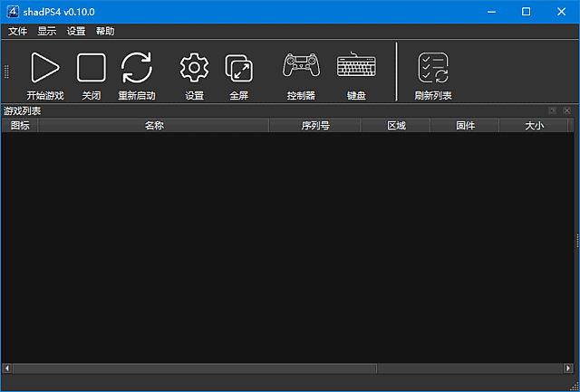Click the Region (区域) column header
The width and height of the screenshot is (580, 392).
tap(396, 126)
